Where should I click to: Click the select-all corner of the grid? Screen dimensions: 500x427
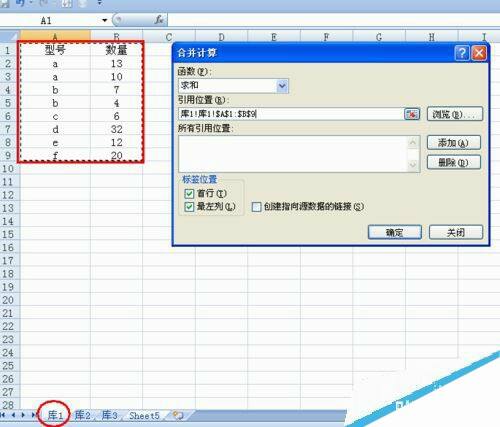coord(10,36)
